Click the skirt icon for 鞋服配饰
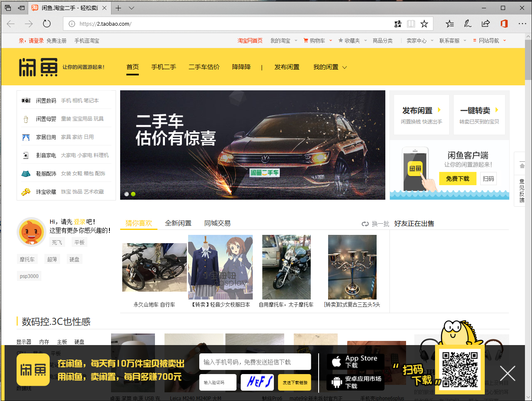 [x=26, y=174]
